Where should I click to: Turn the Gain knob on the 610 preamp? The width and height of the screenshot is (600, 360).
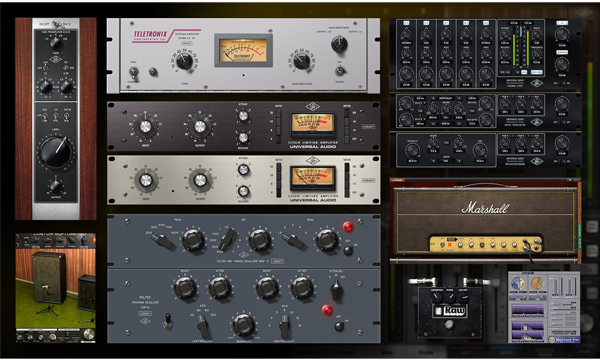click(x=56, y=42)
